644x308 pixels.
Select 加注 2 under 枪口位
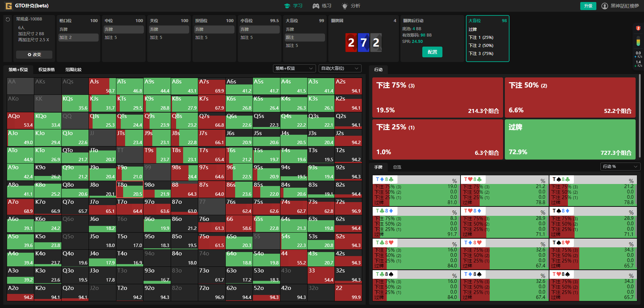[x=78, y=38]
